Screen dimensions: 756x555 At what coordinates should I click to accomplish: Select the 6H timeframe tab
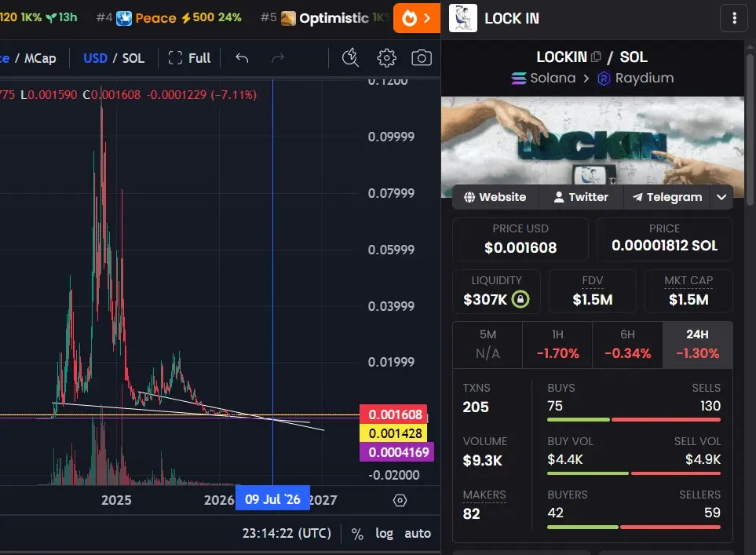click(627, 345)
